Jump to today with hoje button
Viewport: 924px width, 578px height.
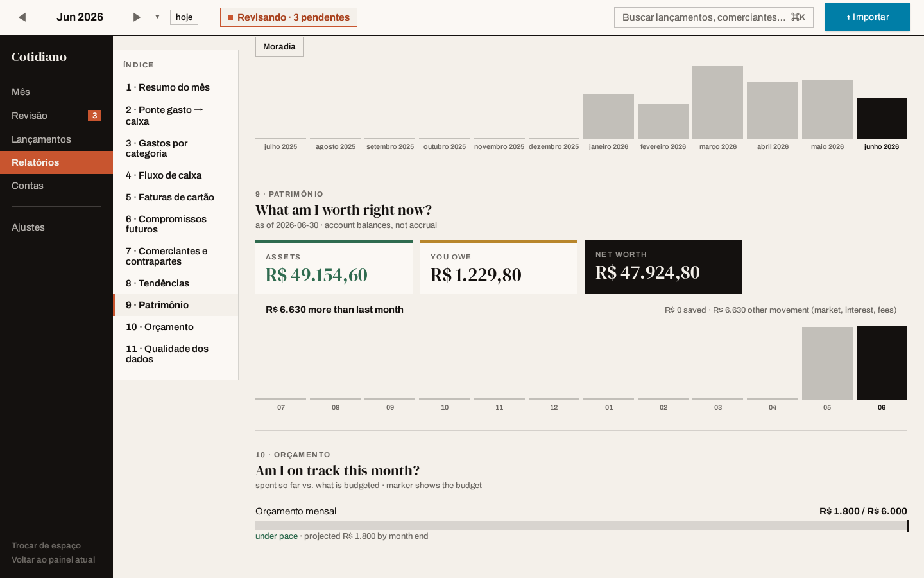coord(184,17)
